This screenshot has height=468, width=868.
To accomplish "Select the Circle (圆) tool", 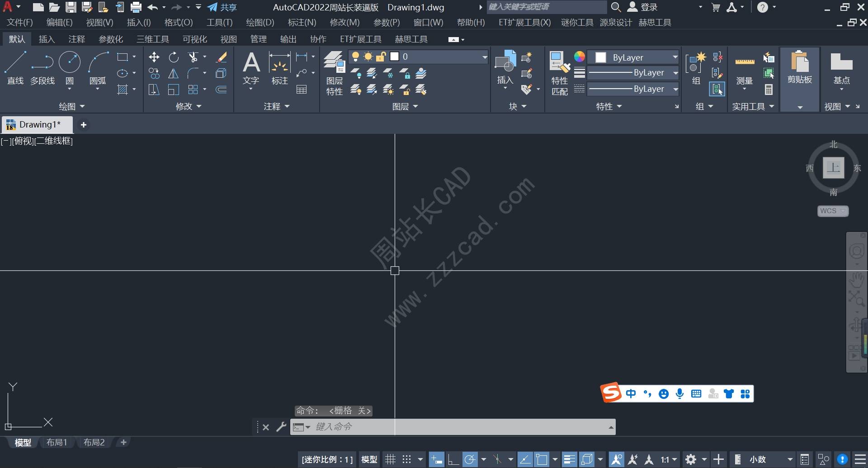I will point(70,68).
